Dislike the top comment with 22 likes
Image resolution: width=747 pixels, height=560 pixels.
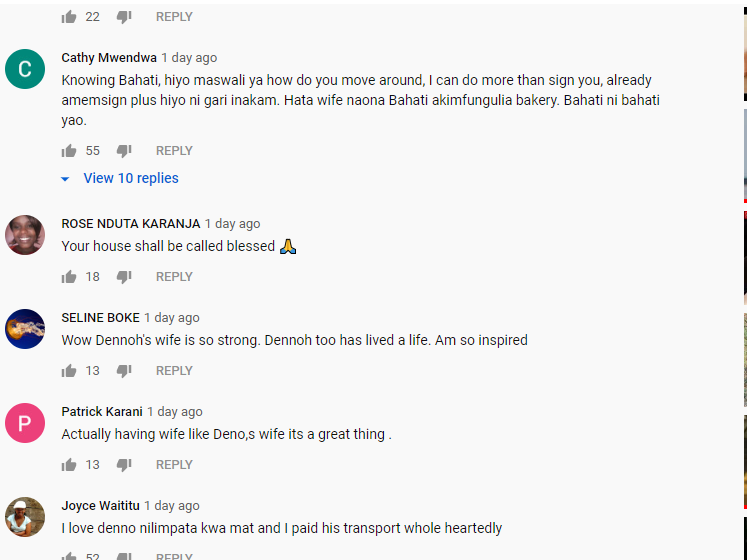point(124,17)
